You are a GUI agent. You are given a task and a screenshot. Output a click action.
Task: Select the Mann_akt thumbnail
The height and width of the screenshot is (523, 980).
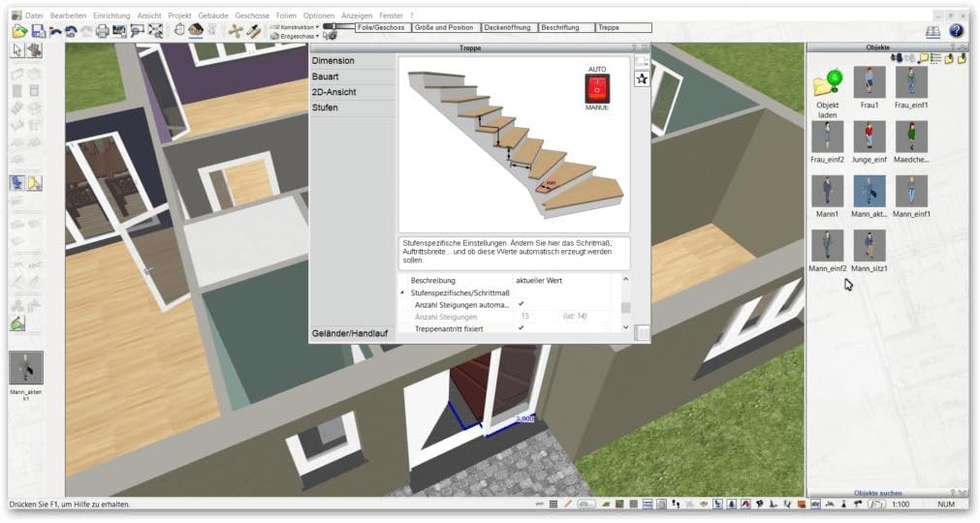pos(869,191)
